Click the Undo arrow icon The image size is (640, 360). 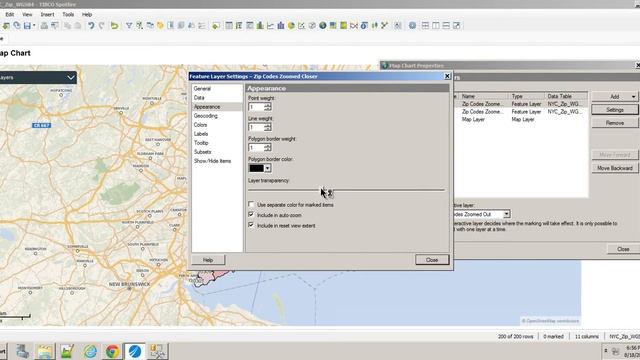pyautogui.click(x=91, y=26)
